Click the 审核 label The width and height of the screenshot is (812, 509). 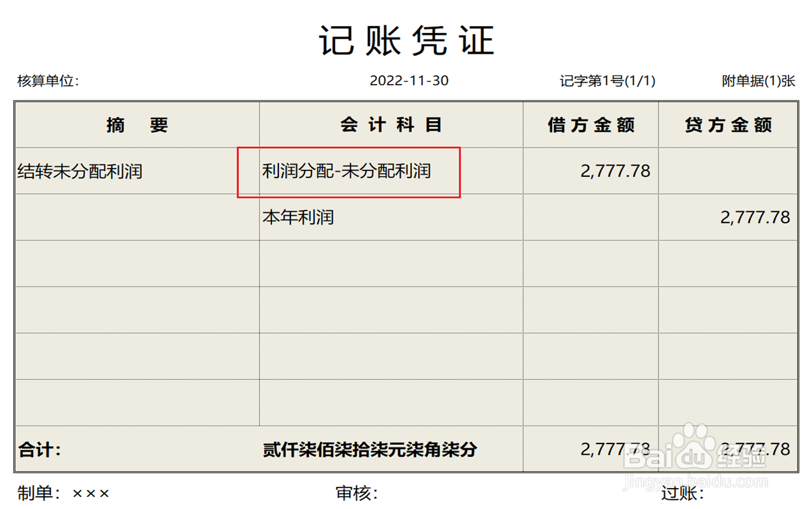pyautogui.click(x=357, y=493)
